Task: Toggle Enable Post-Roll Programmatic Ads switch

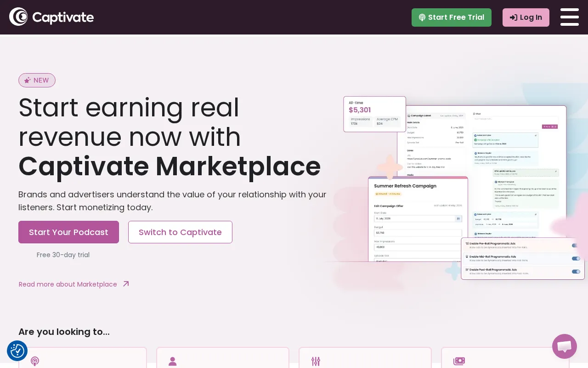Action: tap(576, 271)
